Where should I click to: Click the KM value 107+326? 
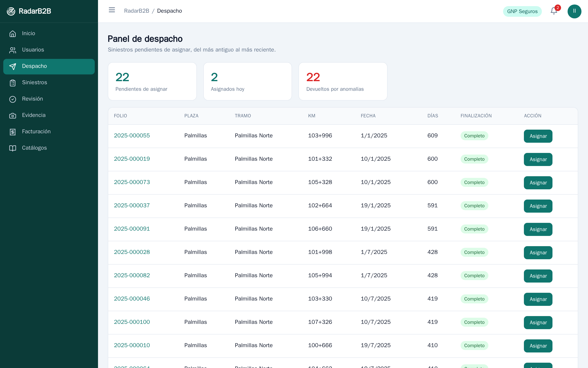[x=320, y=322]
